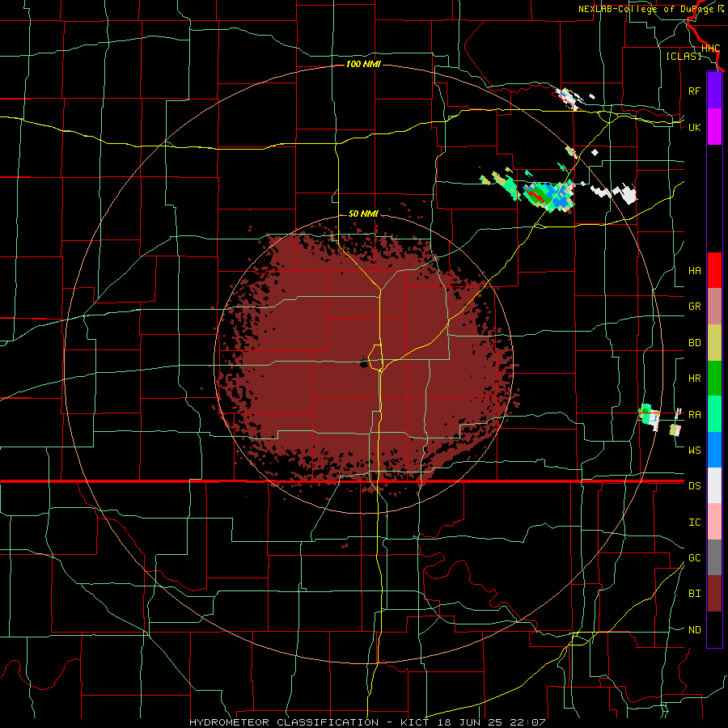Click the BI legend label
Viewport: 728px width, 728px height.
pos(694,594)
